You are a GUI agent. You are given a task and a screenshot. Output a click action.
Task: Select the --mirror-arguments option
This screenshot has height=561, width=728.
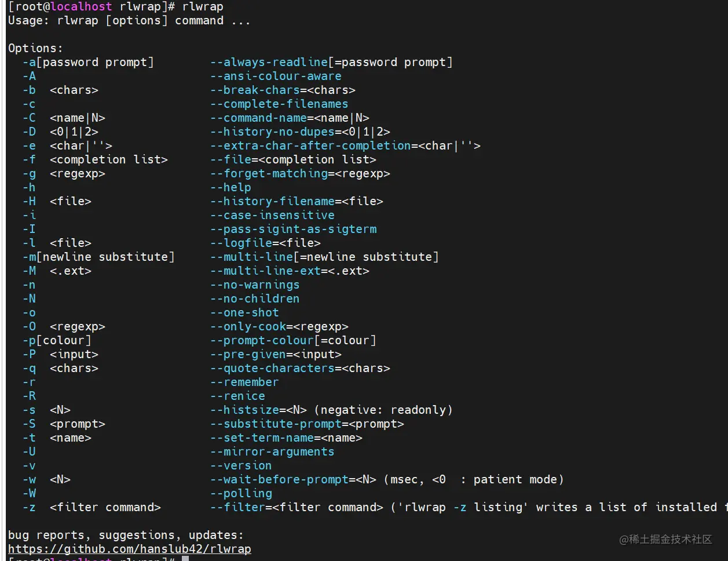272,451
